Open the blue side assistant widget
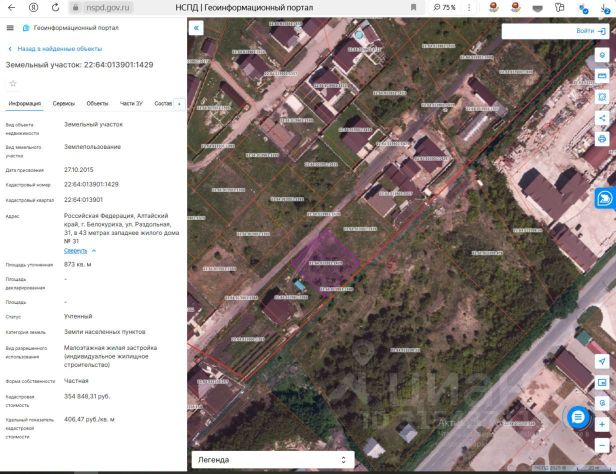 point(605,198)
